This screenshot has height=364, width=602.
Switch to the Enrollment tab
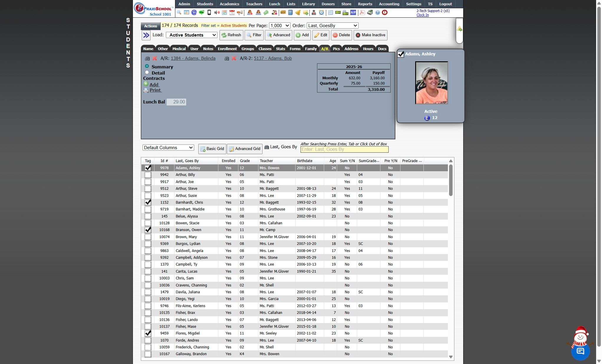[227, 49]
